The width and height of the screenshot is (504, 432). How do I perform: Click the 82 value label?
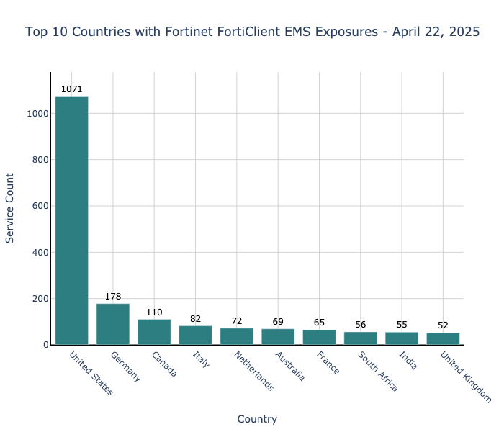(x=195, y=318)
